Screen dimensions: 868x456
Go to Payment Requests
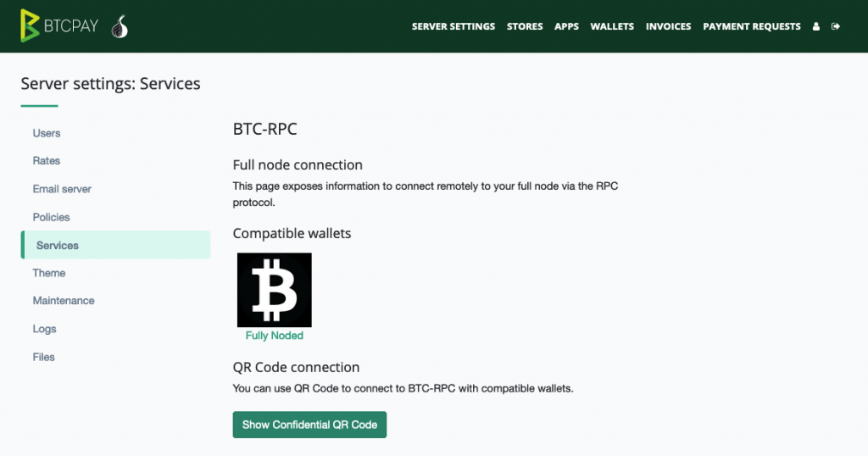tap(752, 26)
